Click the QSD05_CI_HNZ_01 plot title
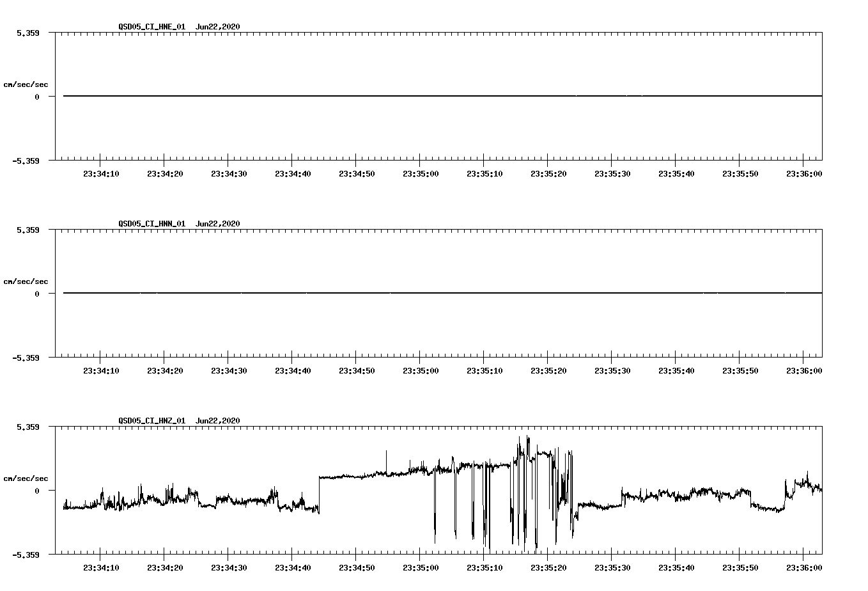Screen dimensions: 868x591 click(179, 421)
